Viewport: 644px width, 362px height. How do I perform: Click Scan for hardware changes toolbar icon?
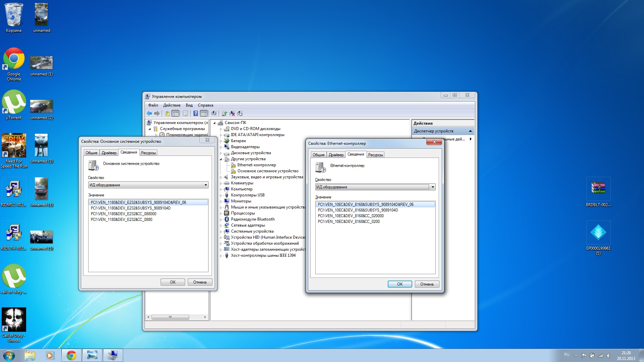(214, 113)
